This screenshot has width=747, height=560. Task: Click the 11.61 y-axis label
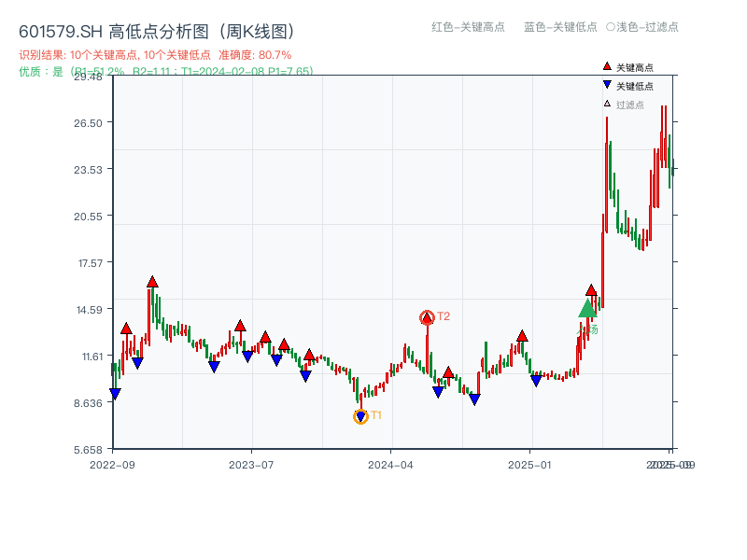(92, 357)
